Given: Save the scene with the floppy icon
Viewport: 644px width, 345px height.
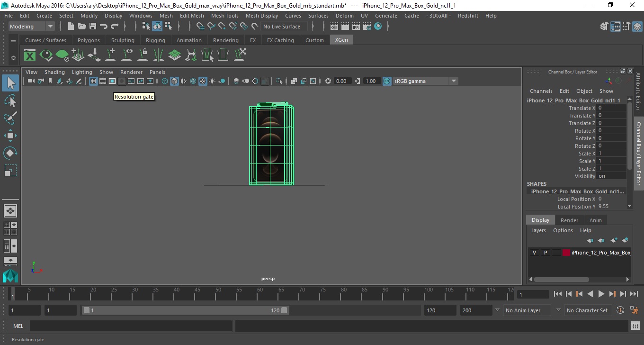Looking at the screenshot, I should (x=93, y=27).
